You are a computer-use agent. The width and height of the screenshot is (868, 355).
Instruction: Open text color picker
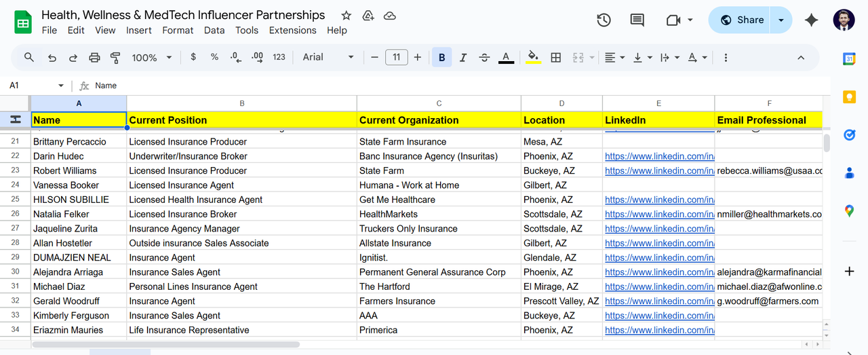[506, 58]
